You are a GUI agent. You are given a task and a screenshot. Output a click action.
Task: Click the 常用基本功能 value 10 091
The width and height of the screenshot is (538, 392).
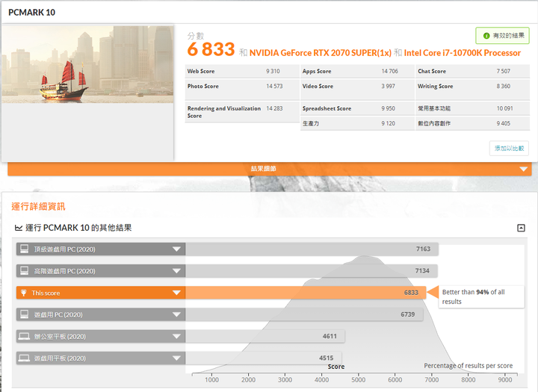[504, 109]
